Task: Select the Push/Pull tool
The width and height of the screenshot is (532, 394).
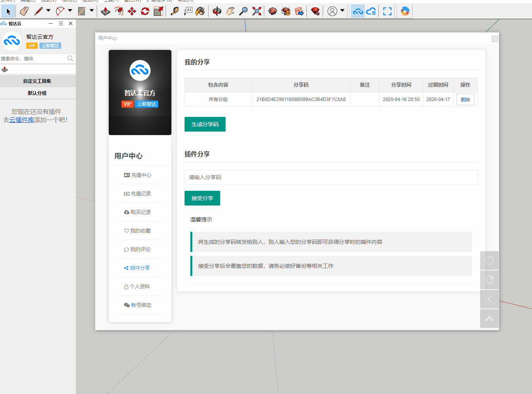Action: click(106, 11)
